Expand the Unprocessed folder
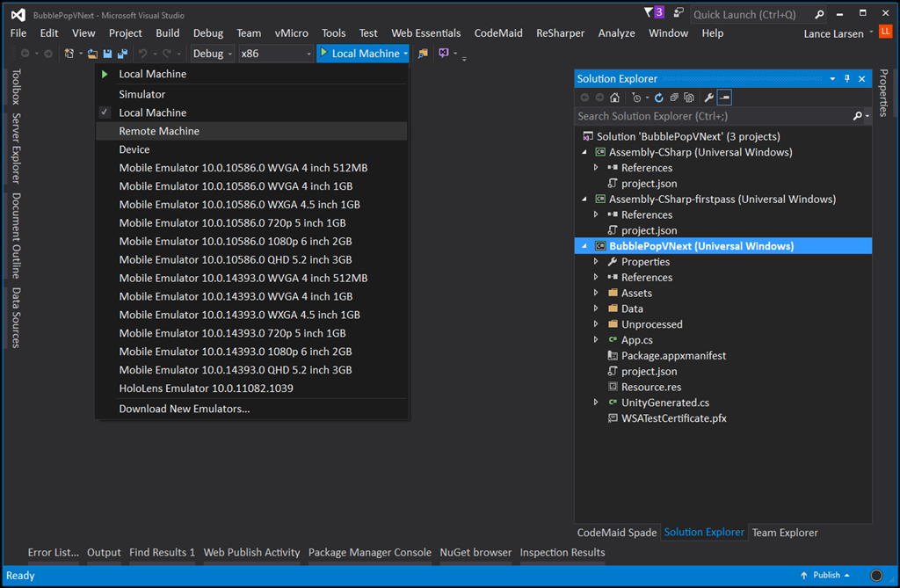Viewport: 900px width, 588px height. click(596, 323)
